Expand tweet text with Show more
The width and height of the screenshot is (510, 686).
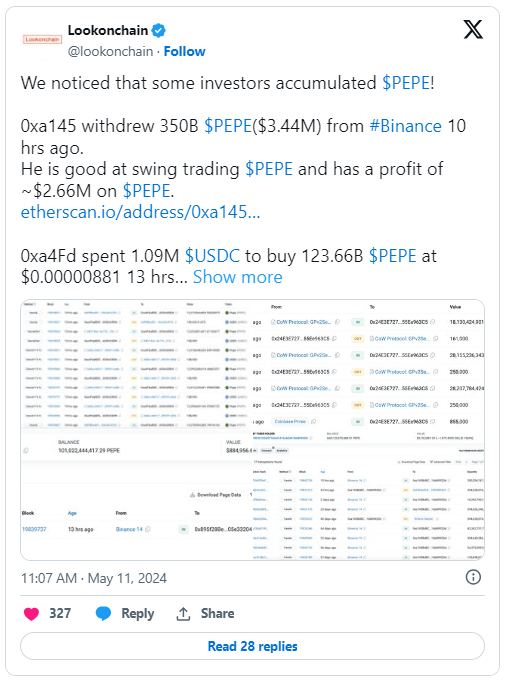coord(238,277)
